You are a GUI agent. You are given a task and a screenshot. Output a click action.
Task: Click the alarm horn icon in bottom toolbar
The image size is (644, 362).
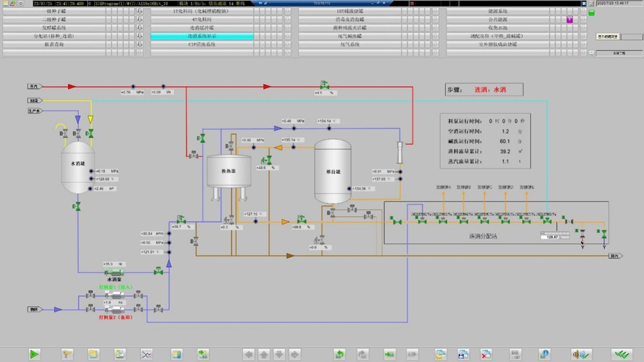[x=581, y=354]
